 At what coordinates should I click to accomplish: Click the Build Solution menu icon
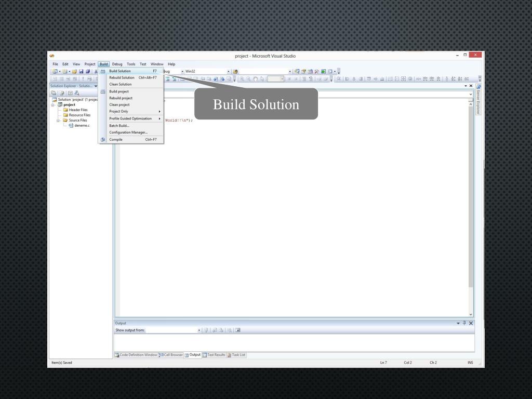coord(103,71)
